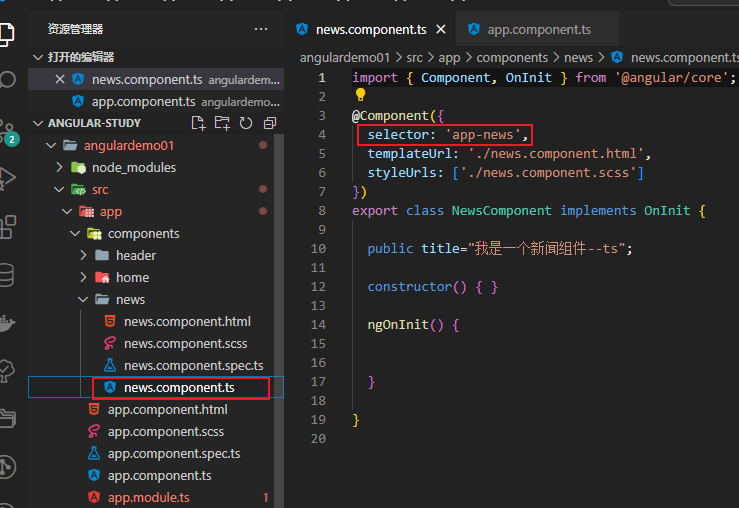
Task: Click the 'app-news' selector string
Action: (x=483, y=135)
